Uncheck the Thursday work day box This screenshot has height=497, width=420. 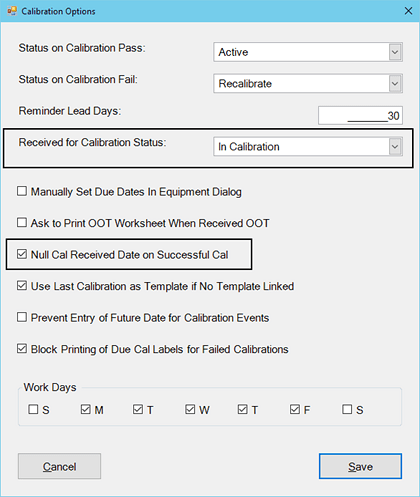242,409
